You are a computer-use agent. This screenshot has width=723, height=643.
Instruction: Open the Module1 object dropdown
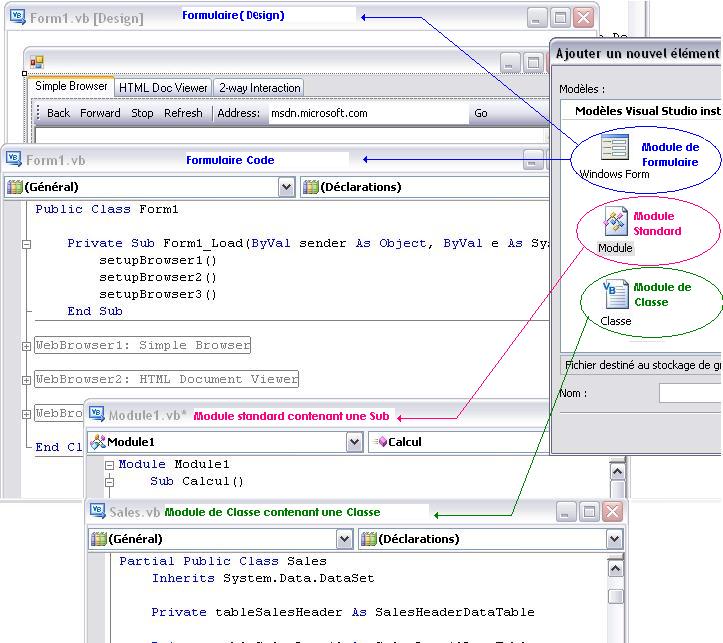[x=354, y=441]
